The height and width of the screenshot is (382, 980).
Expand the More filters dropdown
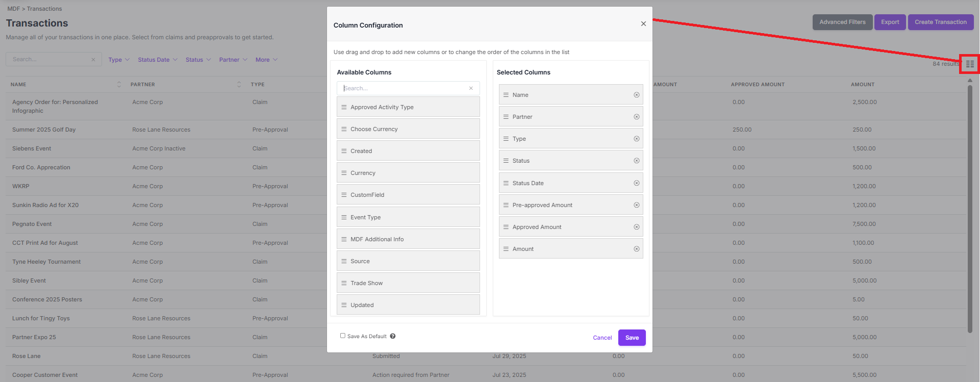pyautogui.click(x=266, y=60)
